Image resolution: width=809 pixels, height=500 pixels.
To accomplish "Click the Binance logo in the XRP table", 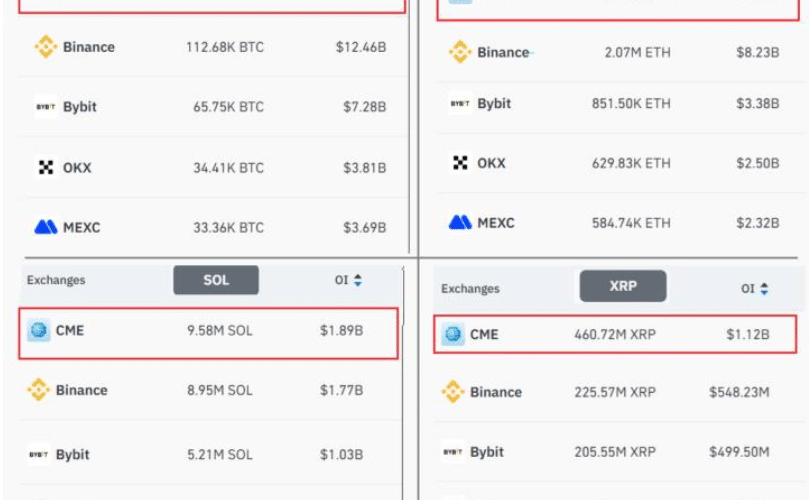I will click(x=453, y=392).
